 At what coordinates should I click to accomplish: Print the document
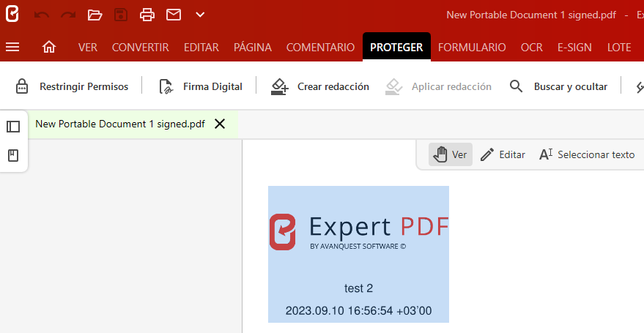(x=147, y=15)
